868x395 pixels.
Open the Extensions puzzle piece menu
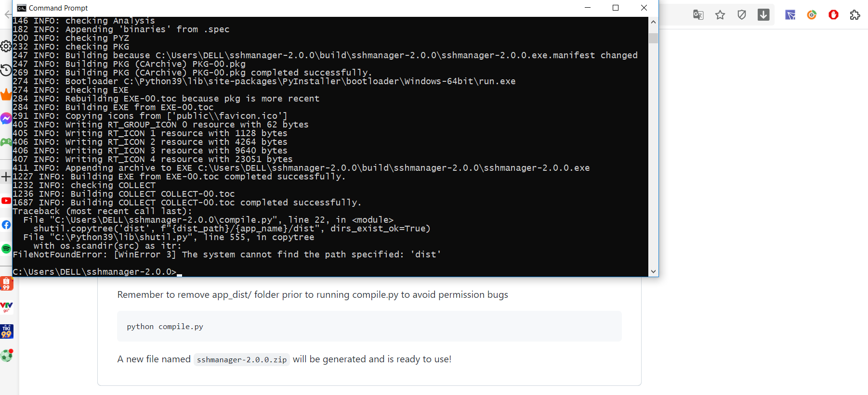(855, 15)
